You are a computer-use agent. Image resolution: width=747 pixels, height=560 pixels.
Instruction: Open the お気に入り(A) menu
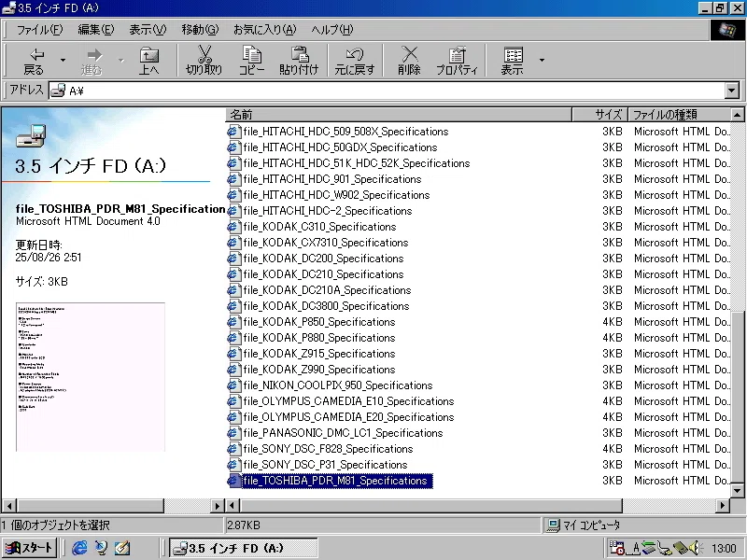click(x=264, y=30)
